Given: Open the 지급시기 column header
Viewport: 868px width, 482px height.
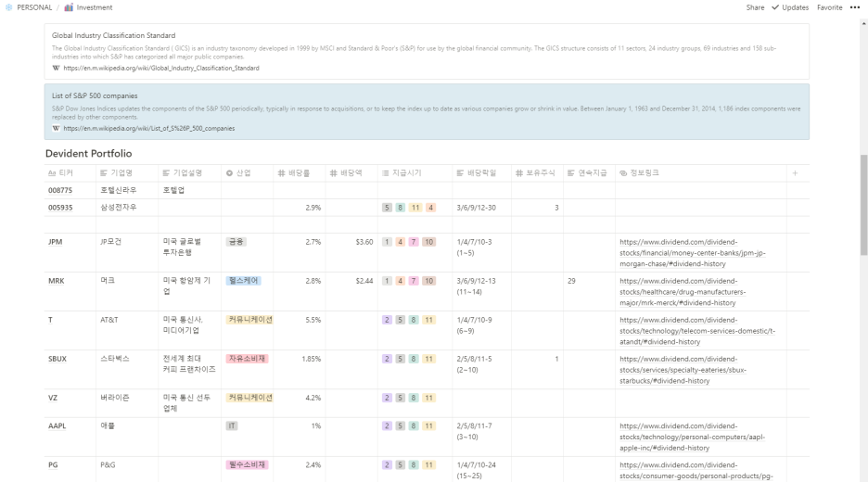Looking at the screenshot, I should coord(415,173).
